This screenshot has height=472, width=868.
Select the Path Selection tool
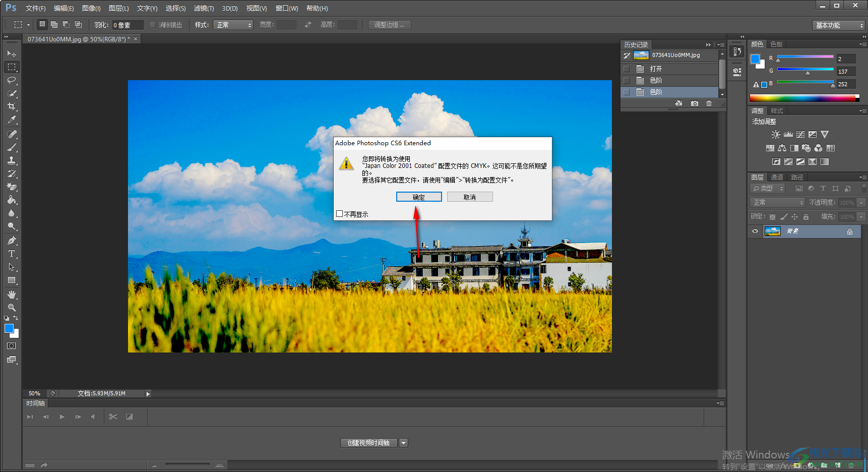[x=12, y=267]
